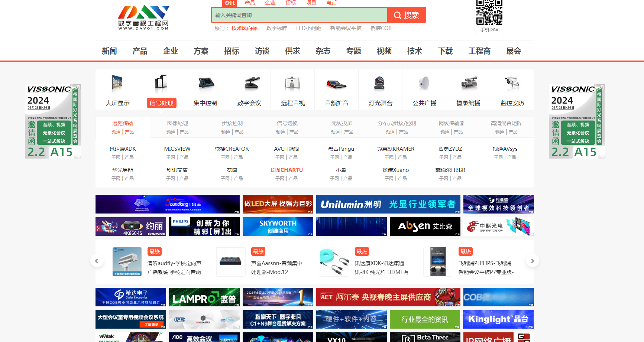Open the 飞利浦PHILIPS 智能会议平板 product title

click(x=486, y=268)
